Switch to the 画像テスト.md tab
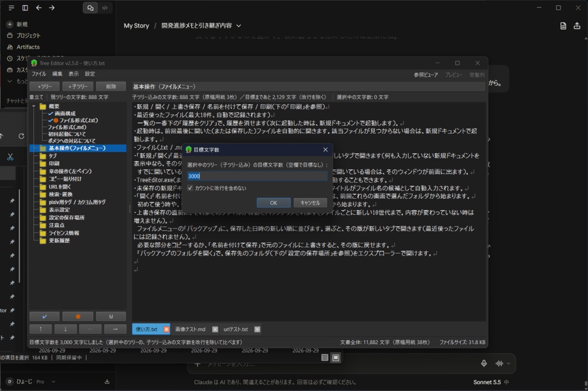 (190, 329)
